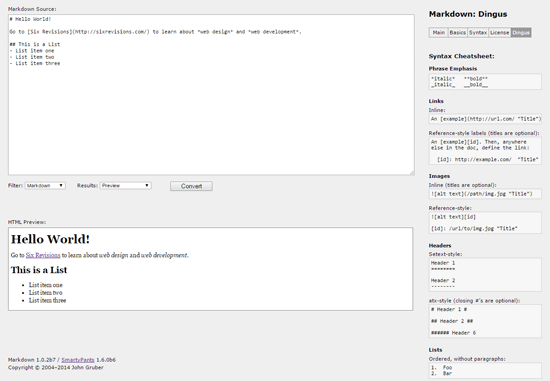Image resolution: width=550 pixels, height=381 pixels.
Task: Click the reference-style link example box
Action: point(485,151)
